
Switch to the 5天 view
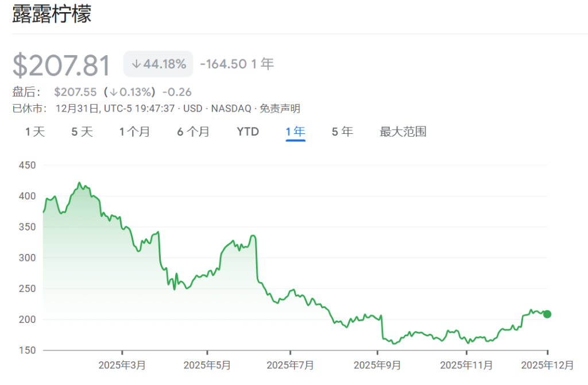pos(81,132)
